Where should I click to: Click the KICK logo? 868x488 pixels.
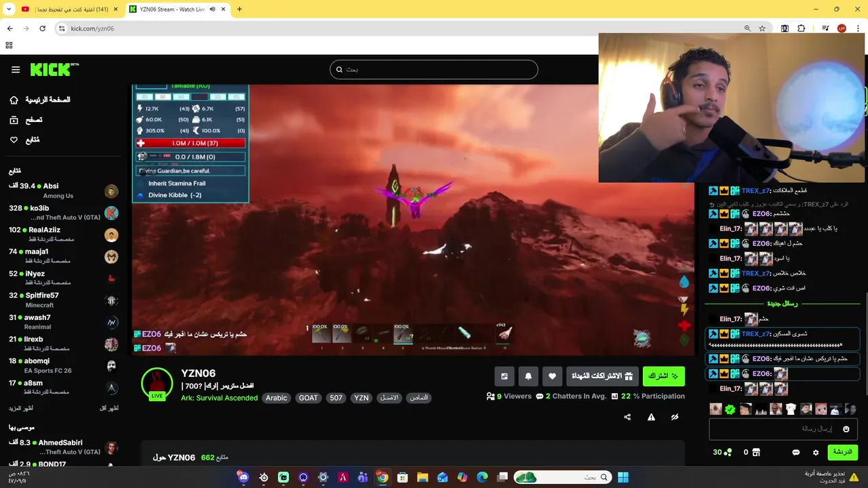click(54, 69)
